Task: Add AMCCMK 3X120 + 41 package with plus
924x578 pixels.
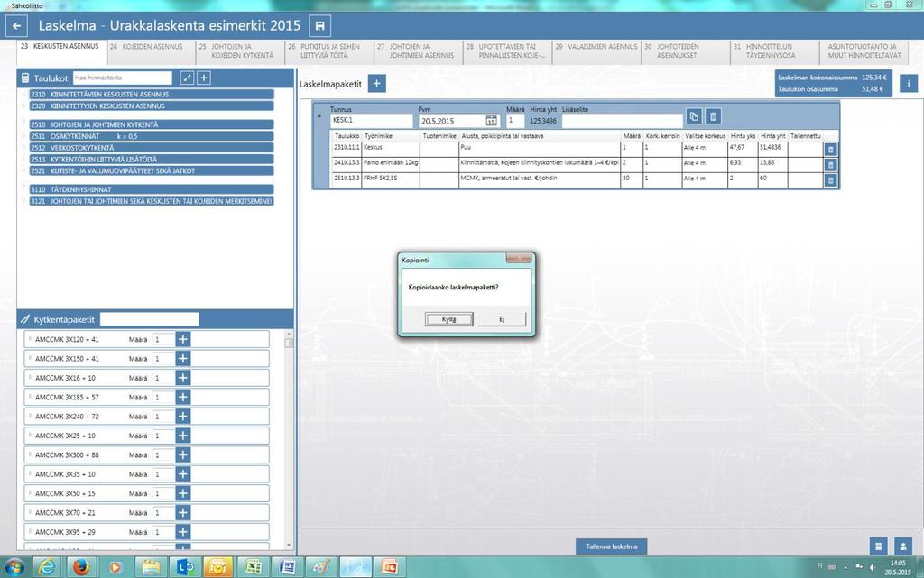Action: coord(183,340)
